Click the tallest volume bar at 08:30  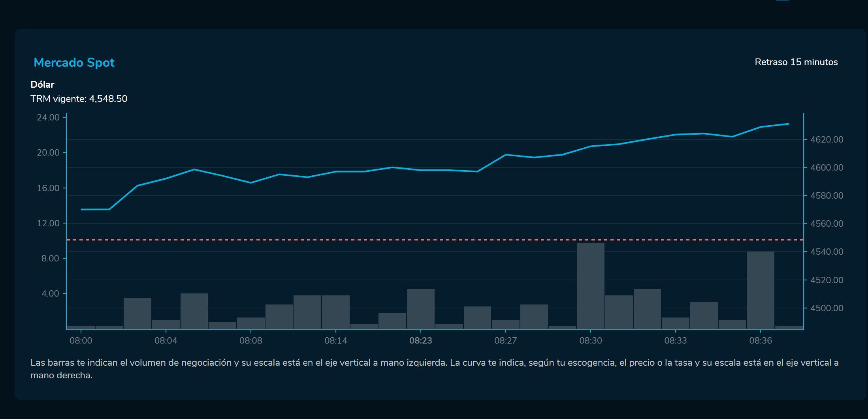pos(590,286)
